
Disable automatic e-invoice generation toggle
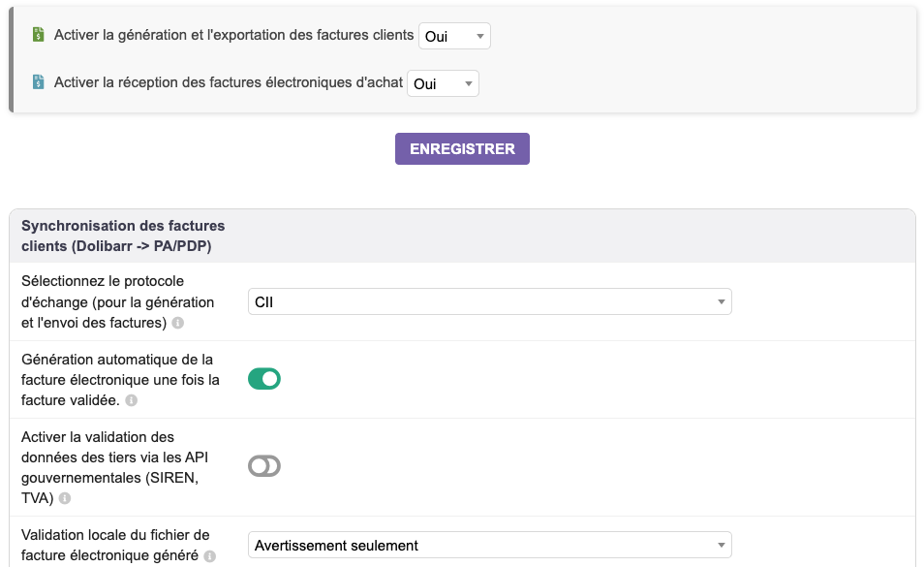click(264, 379)
